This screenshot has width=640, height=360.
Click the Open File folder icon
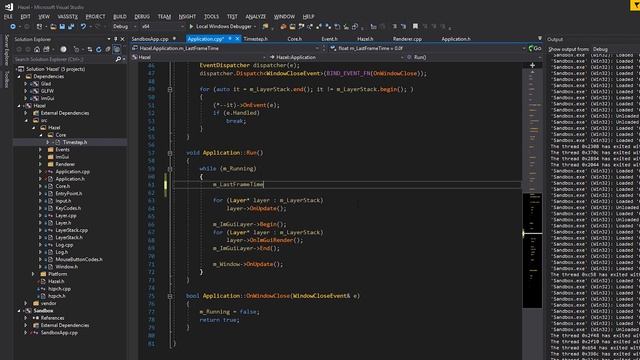53,27
